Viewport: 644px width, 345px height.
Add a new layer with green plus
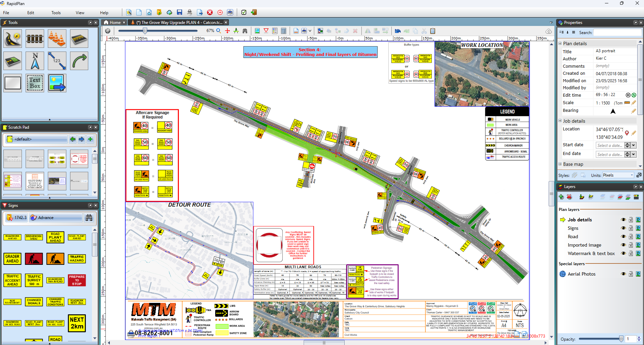tap(561, 197)
